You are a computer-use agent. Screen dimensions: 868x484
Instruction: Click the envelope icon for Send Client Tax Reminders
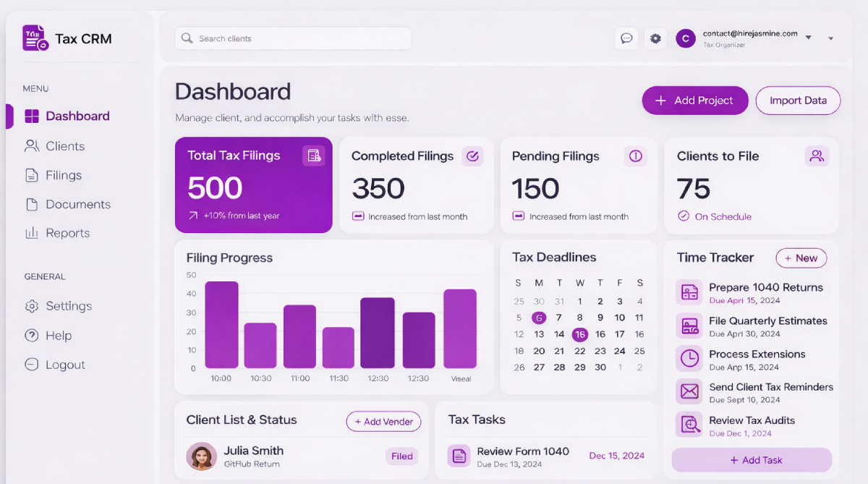(x=688, y=391)
